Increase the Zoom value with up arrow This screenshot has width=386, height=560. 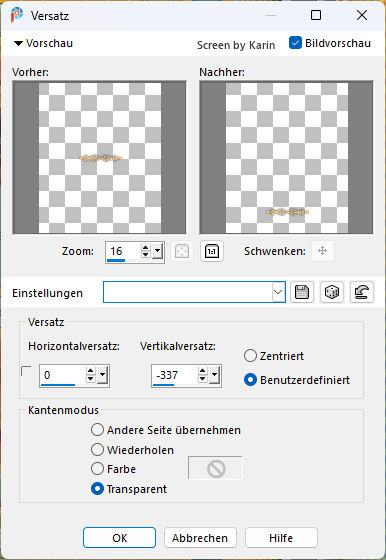(145, 248)
